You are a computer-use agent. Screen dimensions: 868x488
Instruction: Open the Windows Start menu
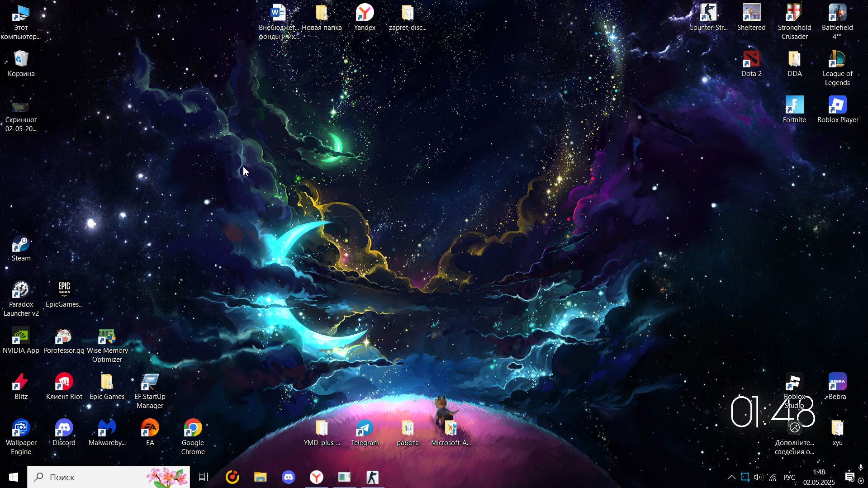tap(14, 477)
